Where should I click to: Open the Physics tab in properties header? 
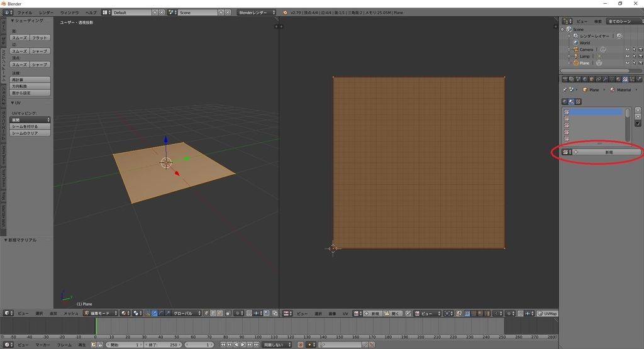pos(639,79)
